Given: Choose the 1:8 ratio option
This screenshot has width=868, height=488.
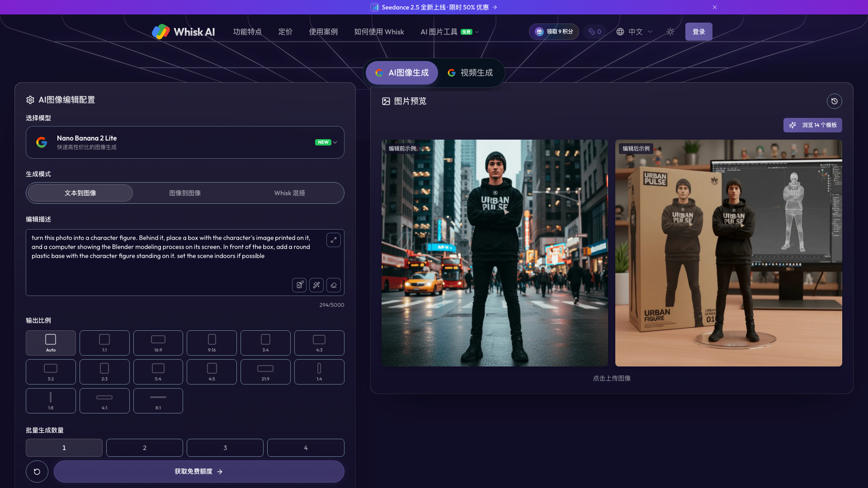Looking at the screenshot, I should tap(51, 401).
